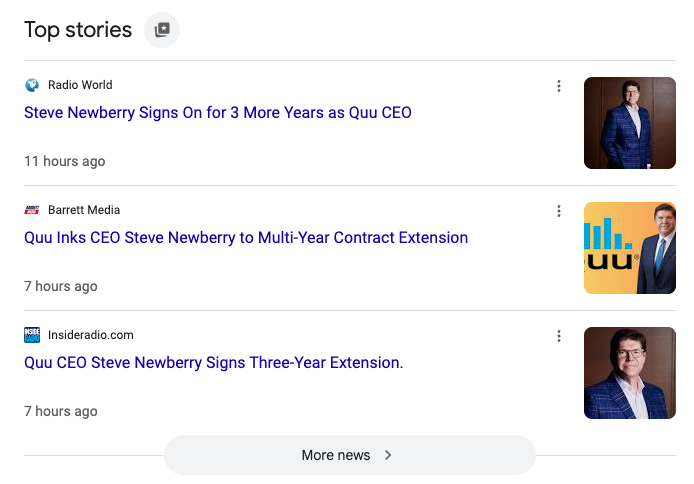Viewport: 694px width, 484px height.
Task: Click the Radio World globe favicon
Action: 32,85
